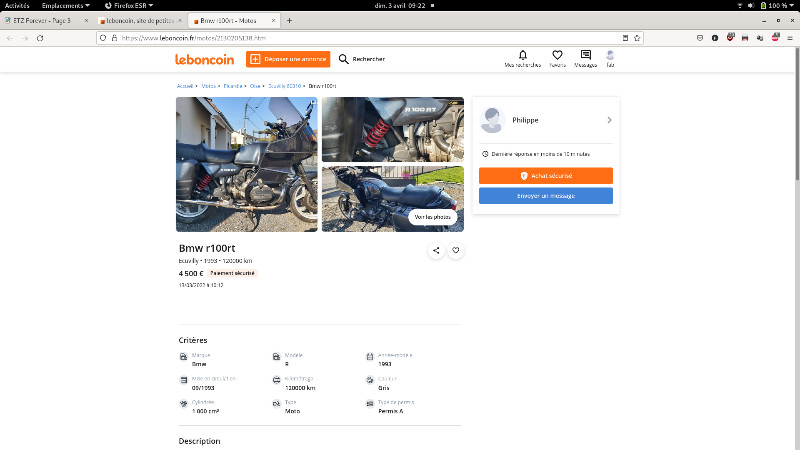Click the URL address bar
This screenshot has width=800, height=450.
369,38
